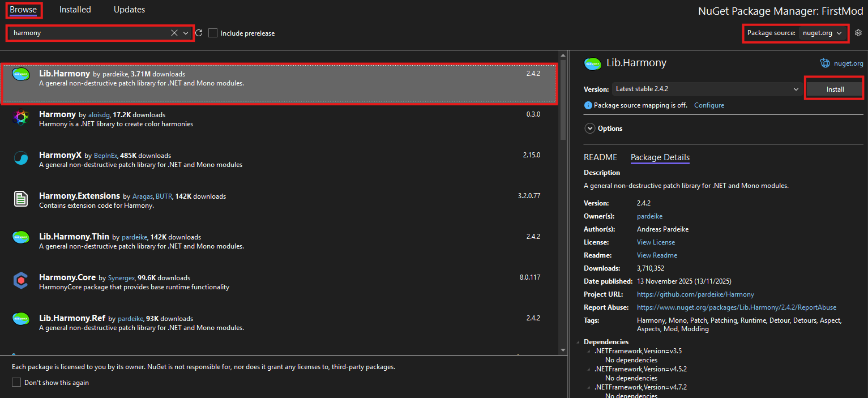Switch to the Installed tab
This screenshot has height=398, width=868.
pos(75,9)
